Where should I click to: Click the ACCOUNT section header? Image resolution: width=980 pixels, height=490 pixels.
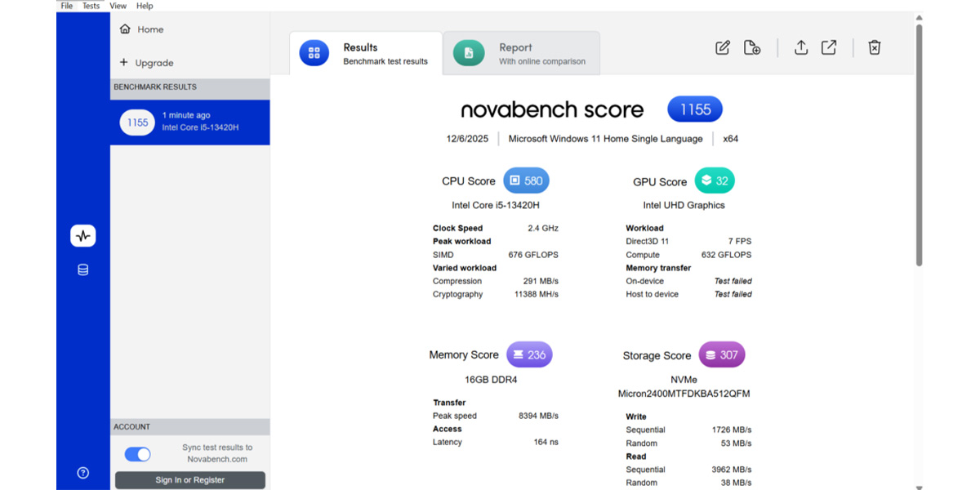coord(190,427)
